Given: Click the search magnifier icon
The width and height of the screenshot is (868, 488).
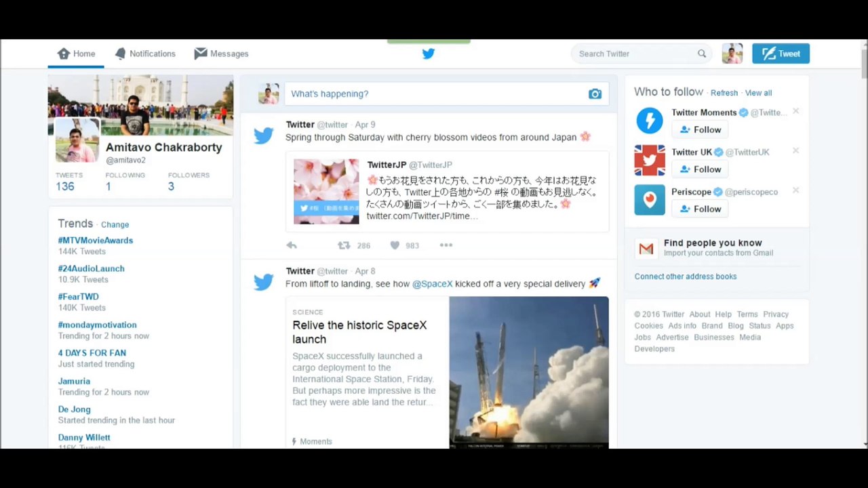Looking at the screenshot, I should point(702,54).
